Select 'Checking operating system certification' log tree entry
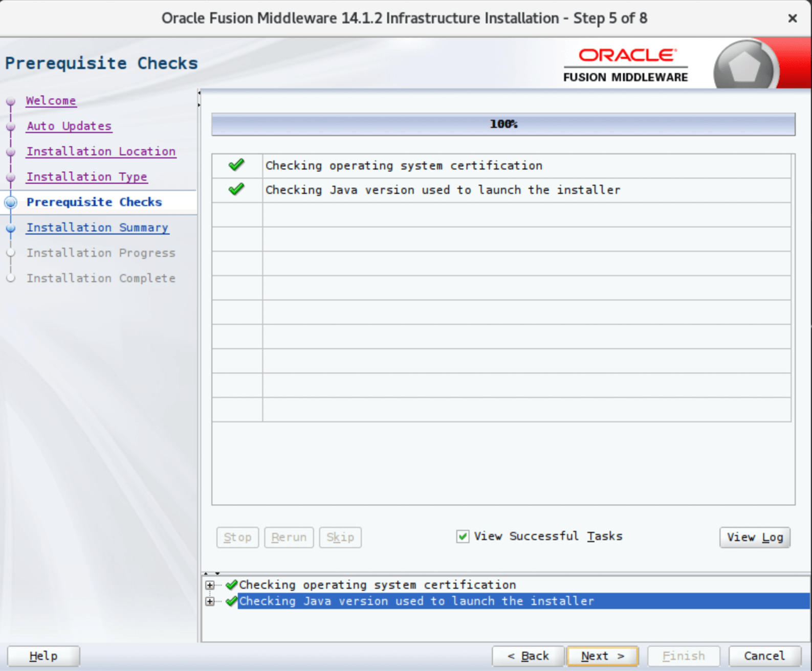 click(378, 585)
